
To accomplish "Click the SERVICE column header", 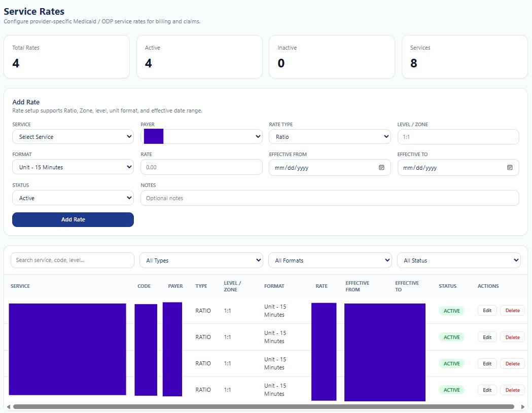I will tap(20, 286).
